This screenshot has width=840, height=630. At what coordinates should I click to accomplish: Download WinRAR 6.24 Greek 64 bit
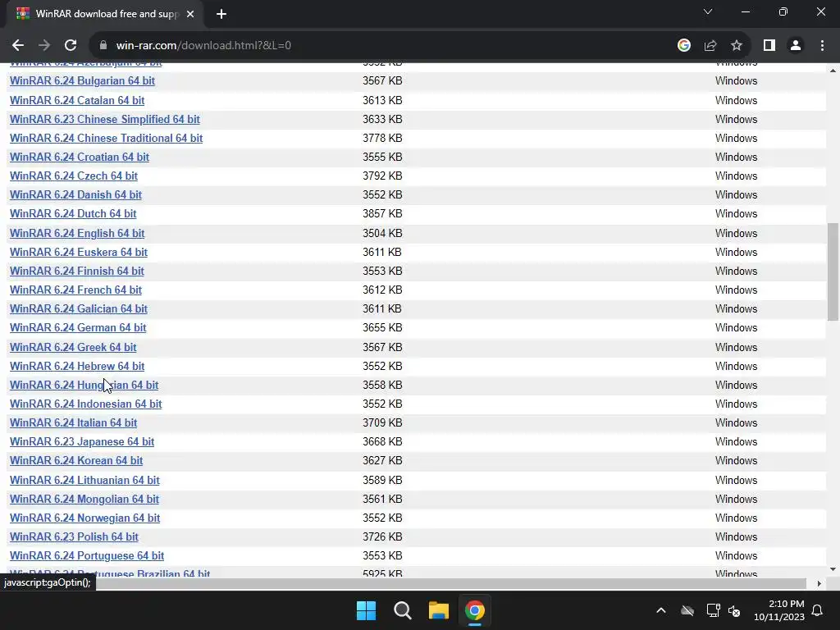[73, 347]
